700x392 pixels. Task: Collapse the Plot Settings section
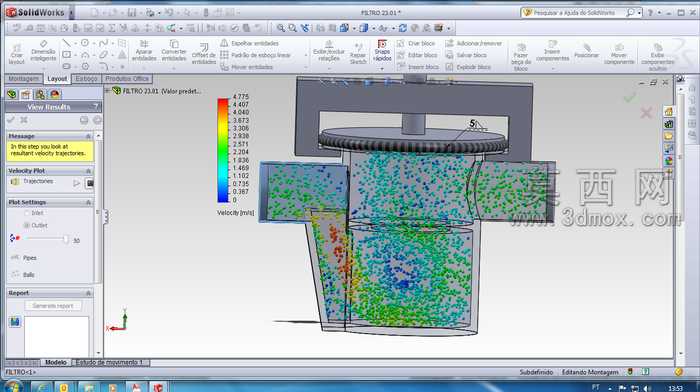click(x=88, y=202)
